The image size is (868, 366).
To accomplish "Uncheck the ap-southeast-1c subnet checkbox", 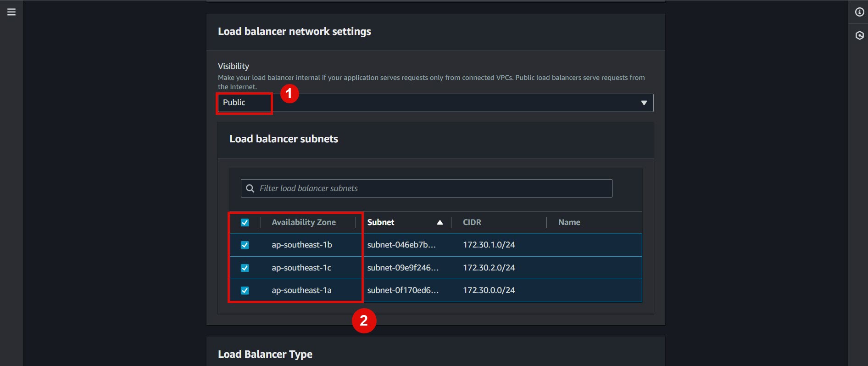I will pos(245,268).
